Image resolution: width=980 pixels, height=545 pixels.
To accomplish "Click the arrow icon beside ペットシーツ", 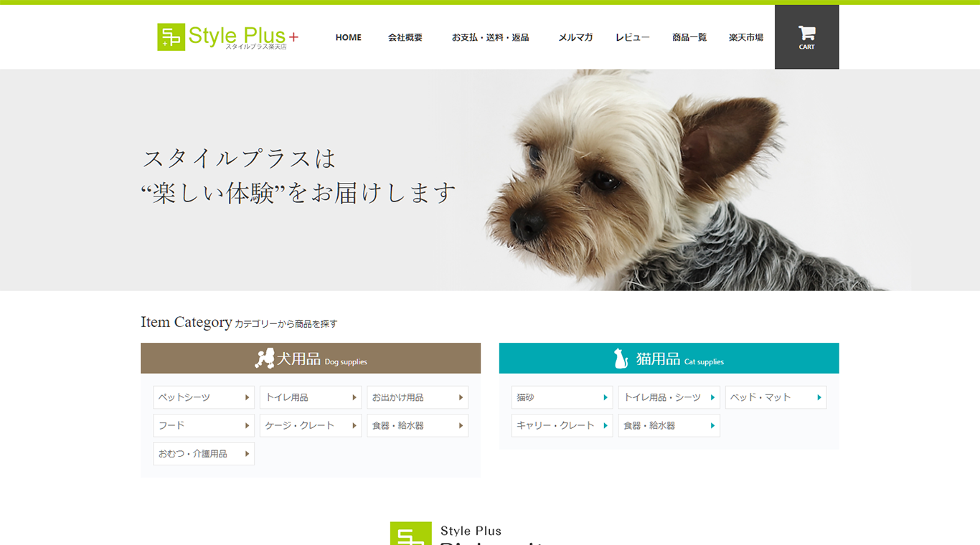I will pos(247,397).
